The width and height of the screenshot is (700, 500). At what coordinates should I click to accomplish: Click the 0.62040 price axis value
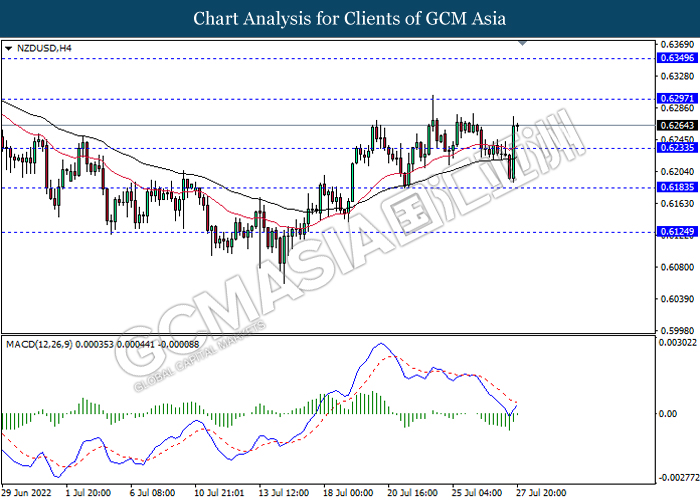click(677, 172)
